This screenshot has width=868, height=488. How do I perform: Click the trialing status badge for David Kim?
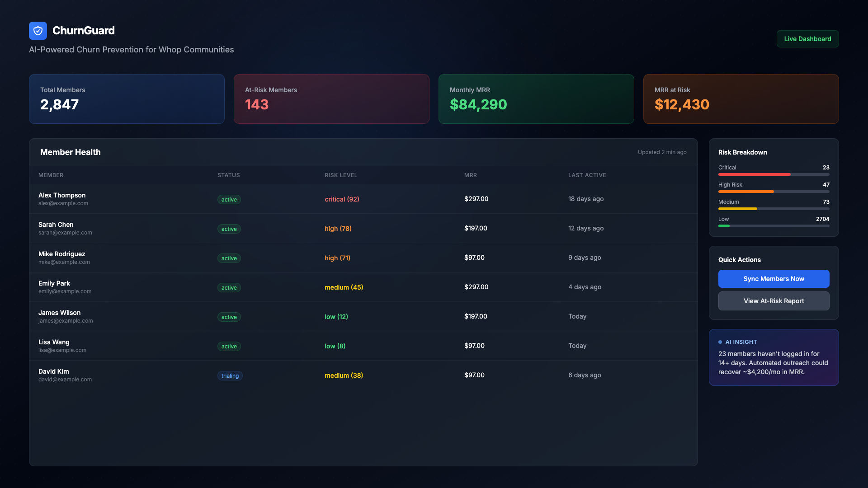coord(230,376)
